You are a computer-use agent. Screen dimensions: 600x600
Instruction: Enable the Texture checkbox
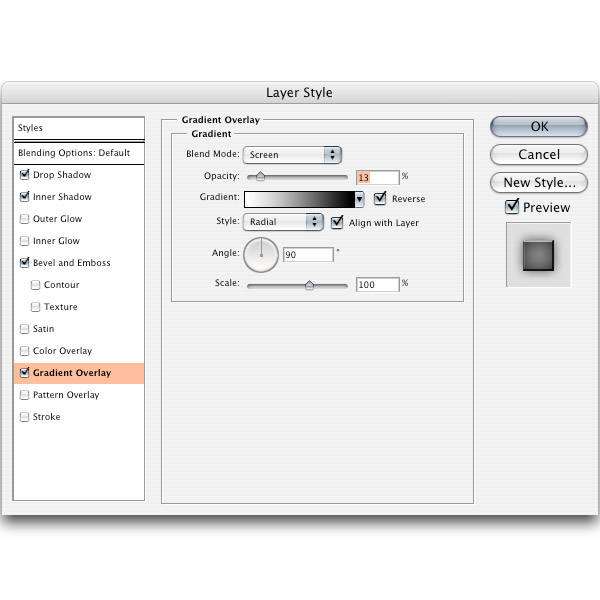[35, 307]
